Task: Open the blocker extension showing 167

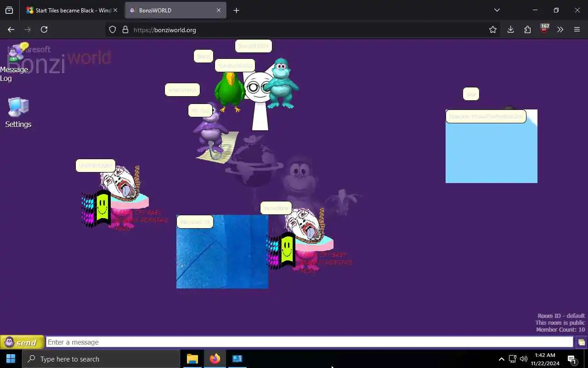Action: (544, 29)
